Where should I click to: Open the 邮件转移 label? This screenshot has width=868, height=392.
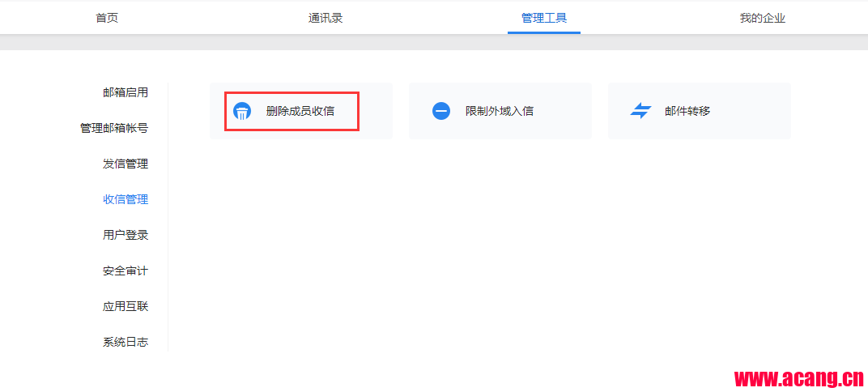coord(687,111)
